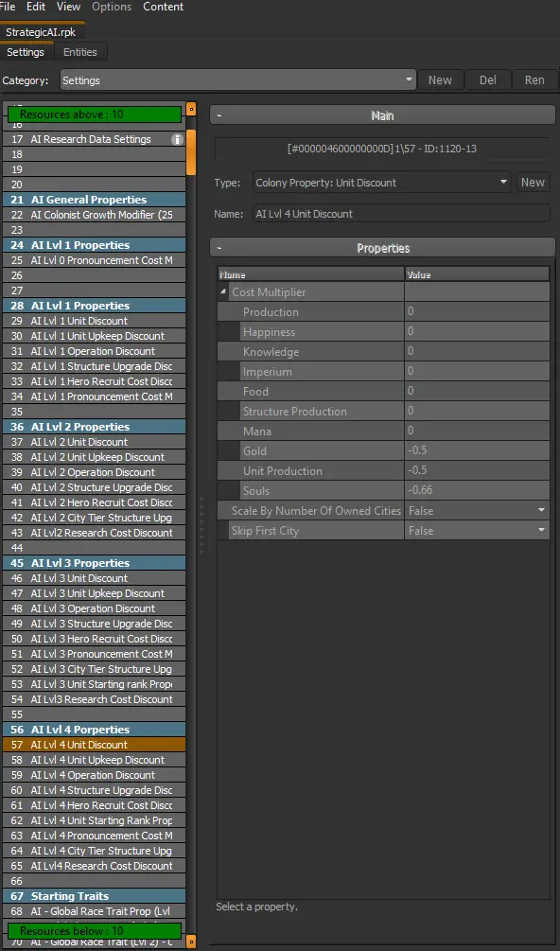Image resolution: width=560 pixels, height=951 pixels.
Task: Click the Ren button to rename the category
Action: pos(534,80)
